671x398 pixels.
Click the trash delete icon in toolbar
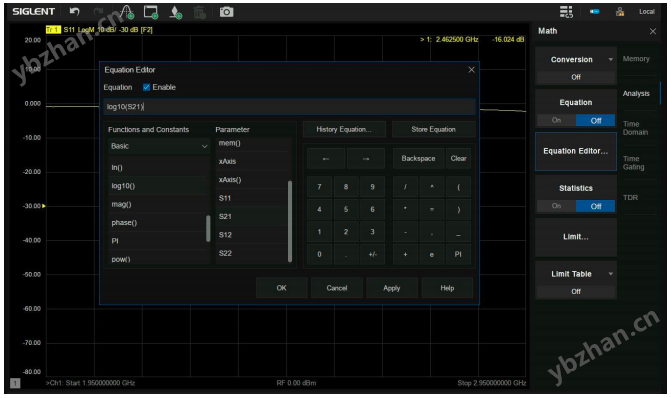point(199,12)
